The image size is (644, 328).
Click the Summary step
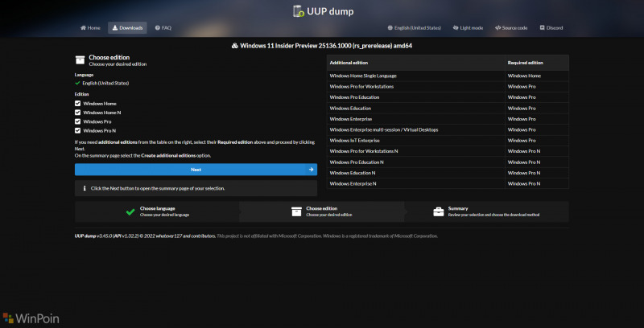click(x=487, y=211)
